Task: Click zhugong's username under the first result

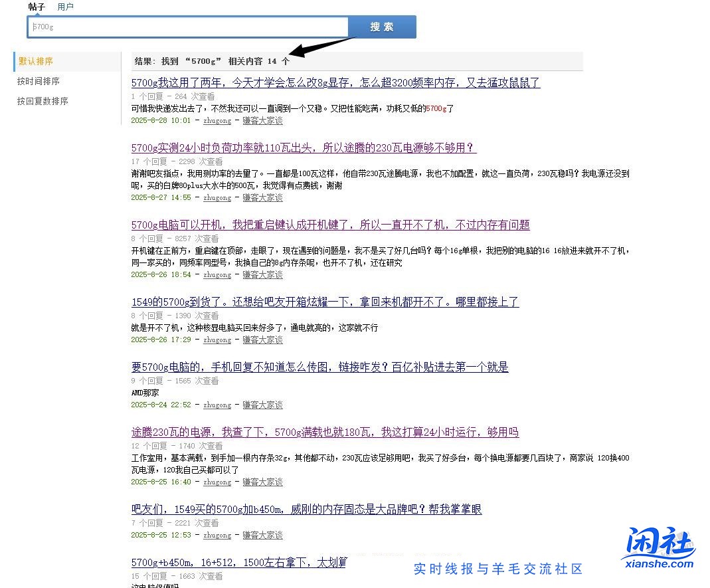Action: [217, 120]
